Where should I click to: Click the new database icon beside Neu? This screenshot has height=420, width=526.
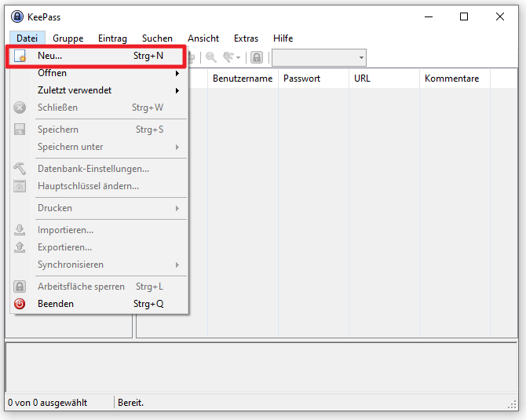[20, 56]
